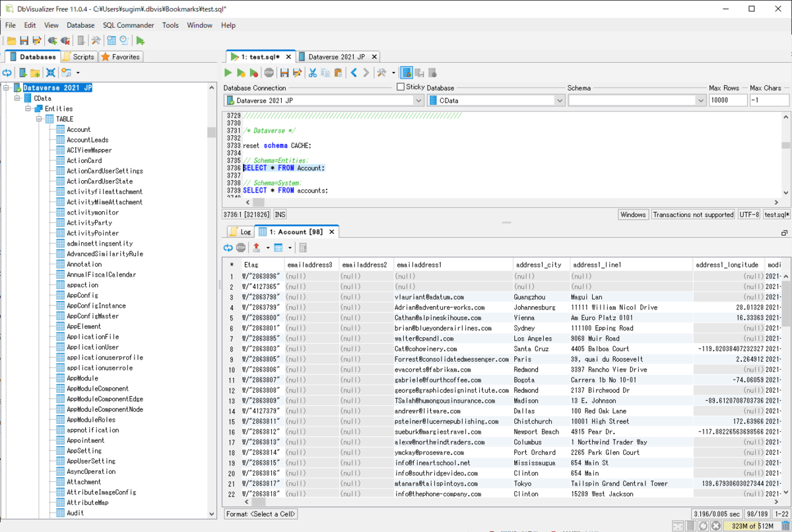
Task: Collapse the TABLE node in the tree
Action: 38,119
